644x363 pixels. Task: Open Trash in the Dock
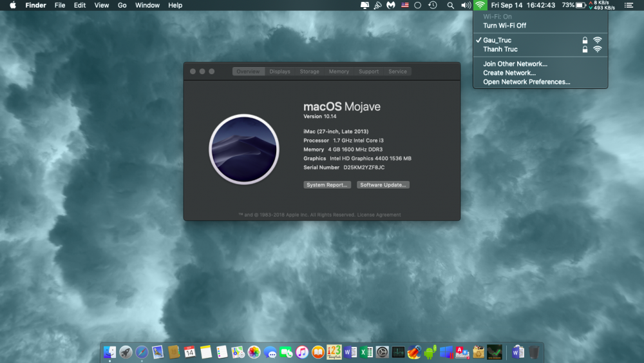point(533,352)
